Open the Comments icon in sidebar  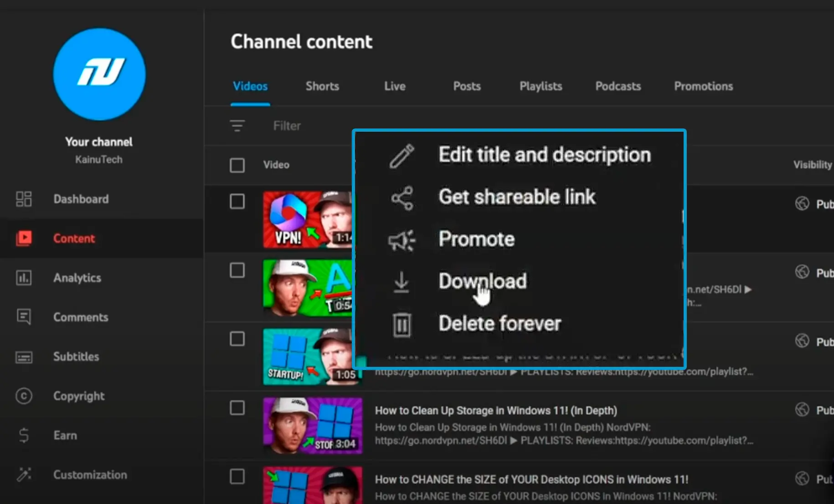pyautogui.click(x=24, y=317)
